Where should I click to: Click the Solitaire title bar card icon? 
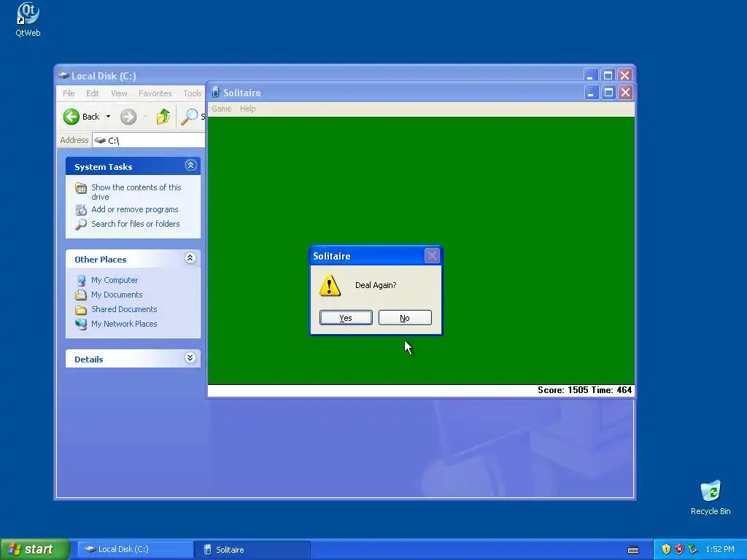215,92
